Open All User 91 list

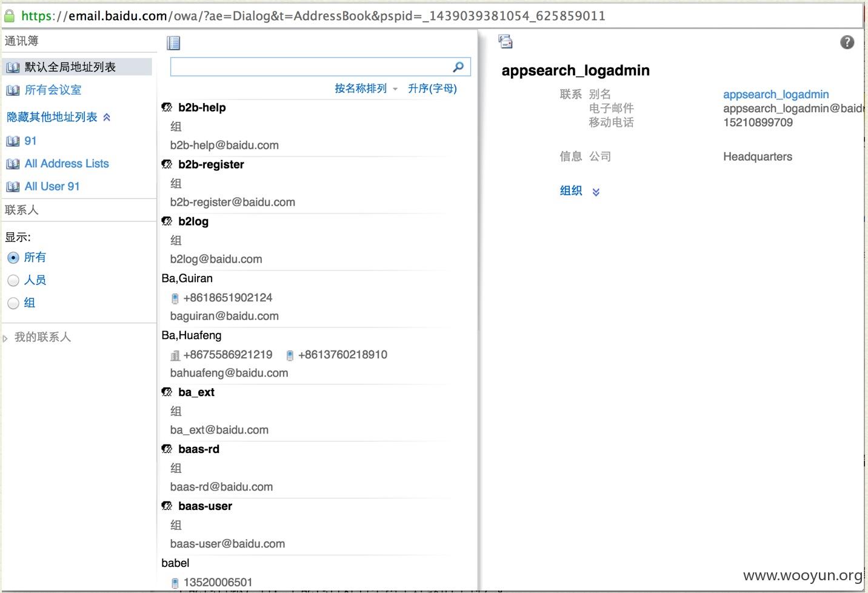click(52, 186)
